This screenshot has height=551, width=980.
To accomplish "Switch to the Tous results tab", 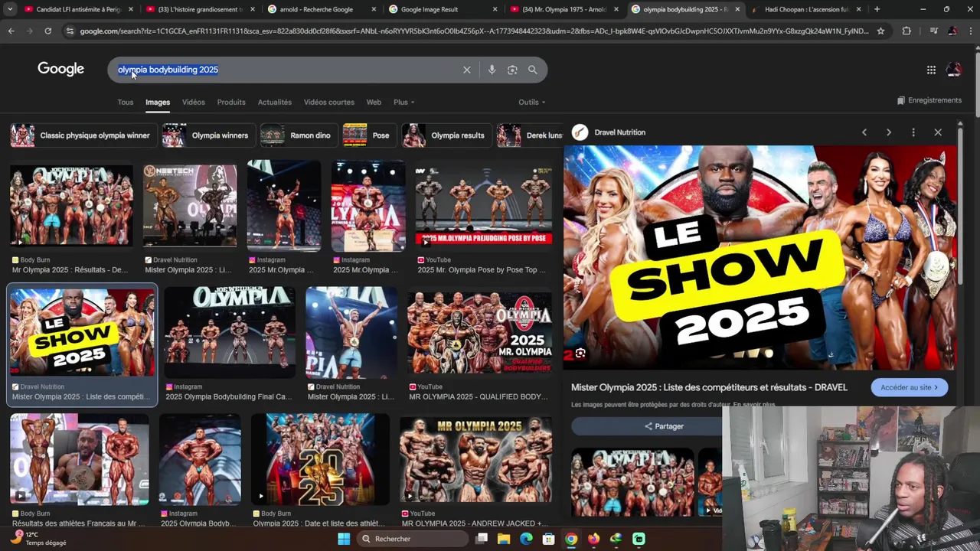I will (126, 102).
